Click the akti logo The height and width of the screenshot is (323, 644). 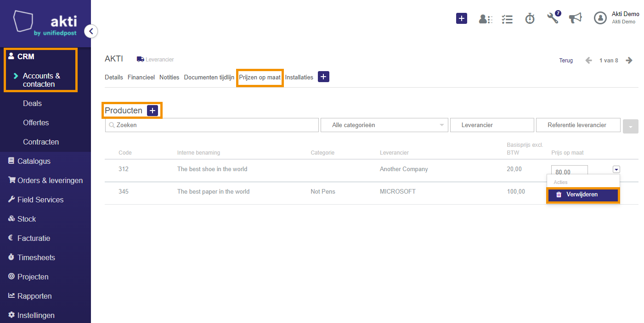(x=45, y=23)
